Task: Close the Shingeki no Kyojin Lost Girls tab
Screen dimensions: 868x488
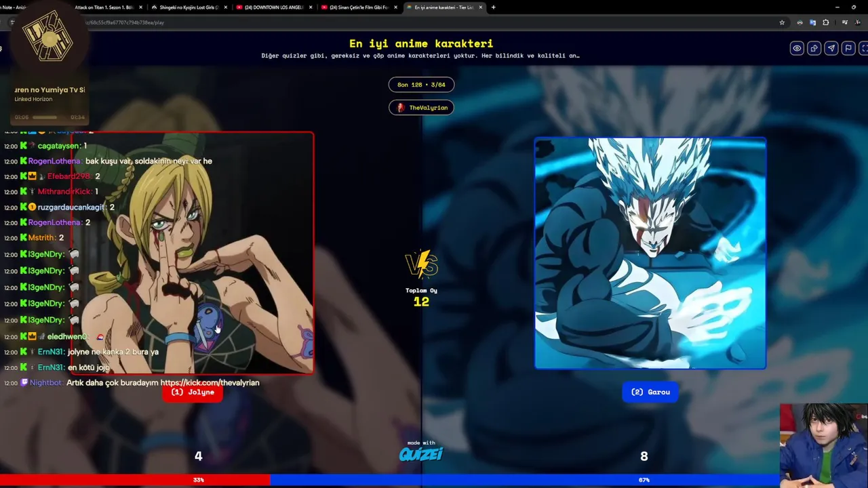Action: [x=226, y=7]
